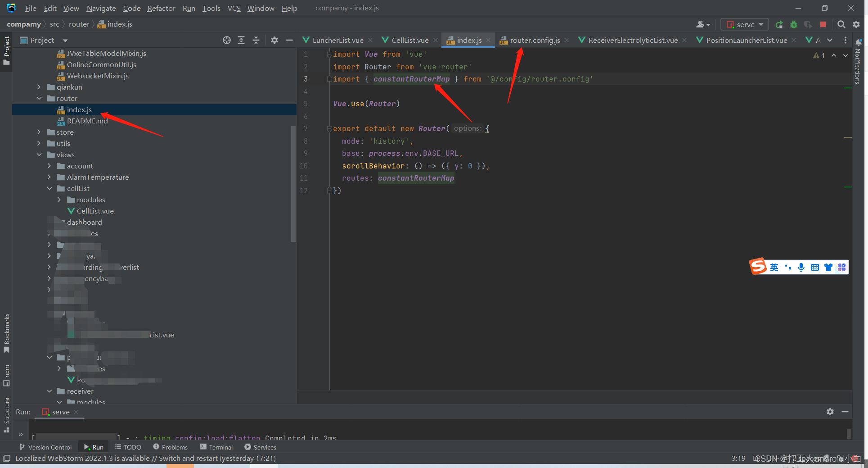Show hidden editor tabs list

coord(830,40)
